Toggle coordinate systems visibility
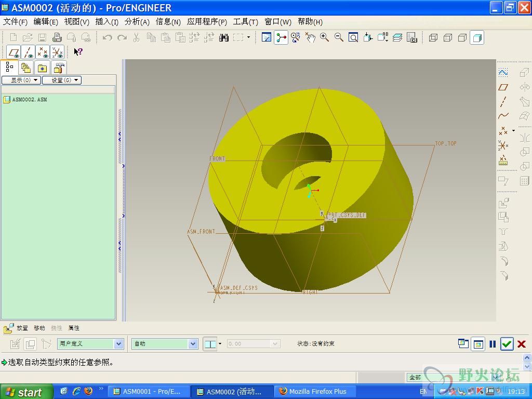The height and width of the screenshot is (399, 532). 57,52
